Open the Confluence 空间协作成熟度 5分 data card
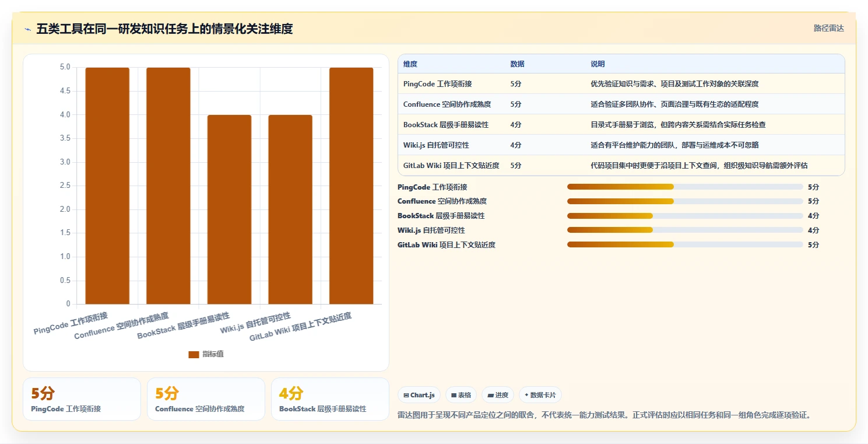868x444 pixels. coord(206,399)
